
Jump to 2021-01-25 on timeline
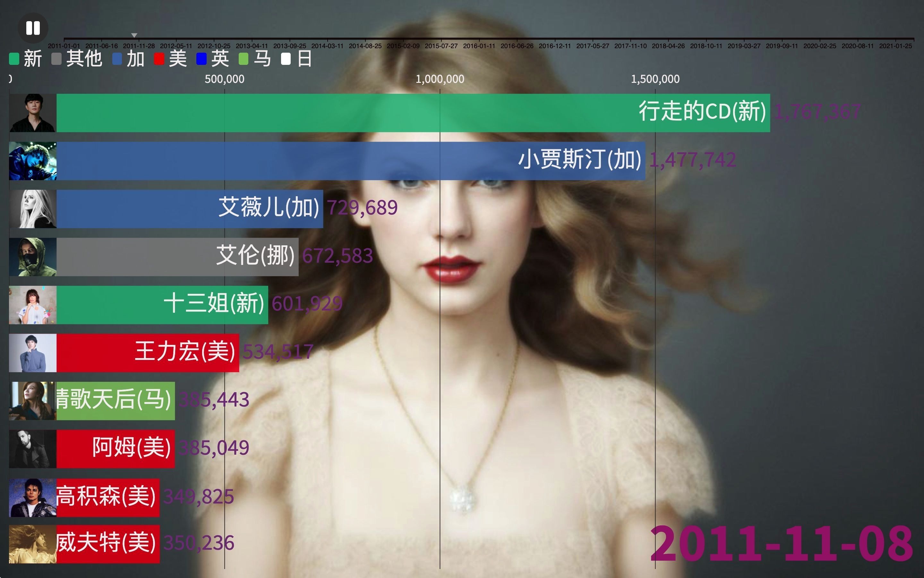[x=895, y=46]
